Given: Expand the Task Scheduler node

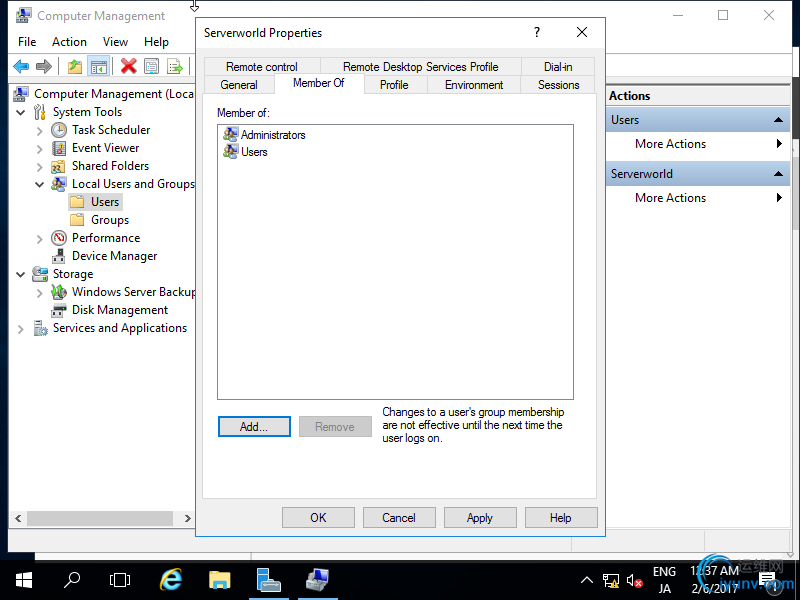Looking at the screenshot, I should tap(40, 131).
